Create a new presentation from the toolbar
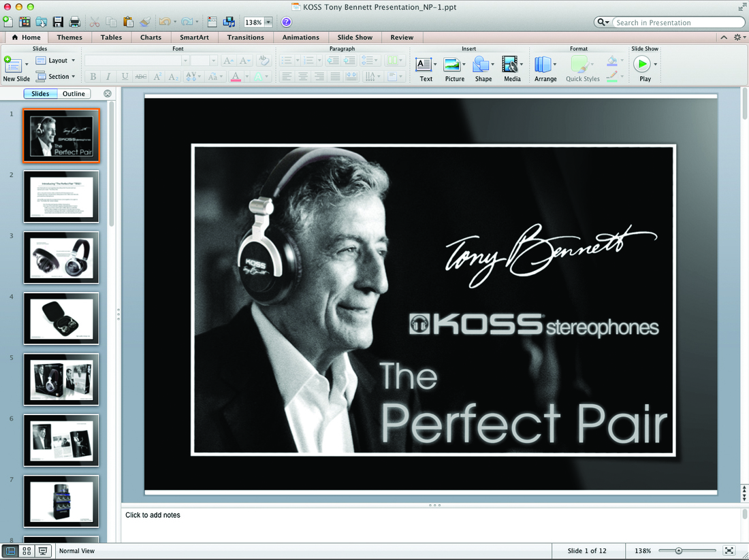Viewport: 749px width, 560px height. click(x=7, y=22)
